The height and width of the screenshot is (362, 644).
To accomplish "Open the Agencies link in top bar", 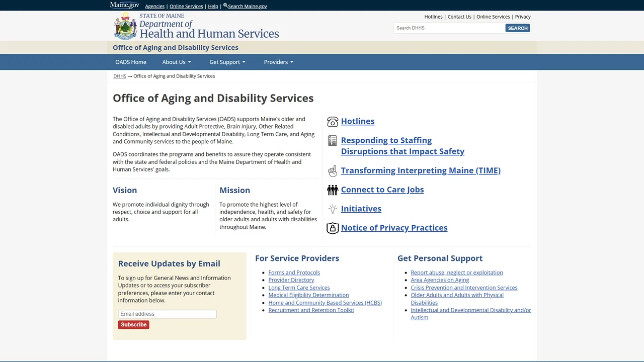I will (x=155, y=7).
